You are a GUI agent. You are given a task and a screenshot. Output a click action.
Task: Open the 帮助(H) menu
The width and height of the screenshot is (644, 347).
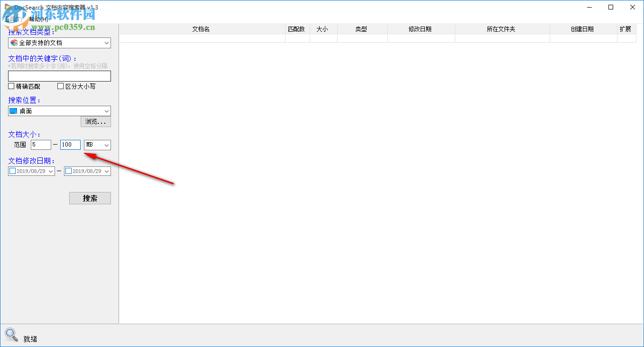[x=38, y=19]
